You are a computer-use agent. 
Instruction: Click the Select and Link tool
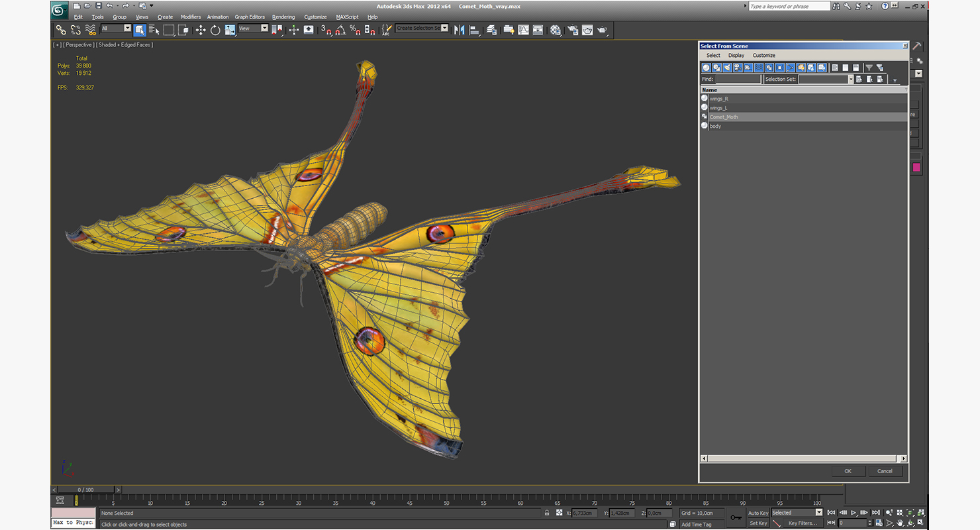tap(60, 30)
